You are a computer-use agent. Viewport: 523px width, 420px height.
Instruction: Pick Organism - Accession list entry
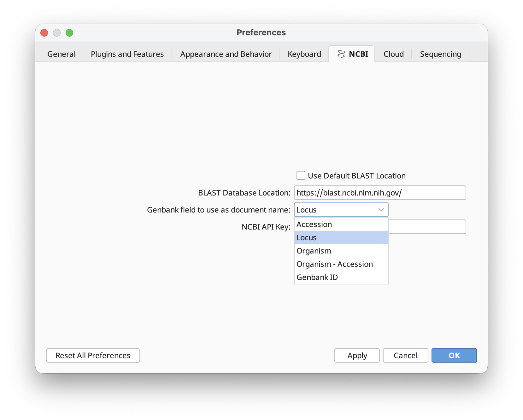341,264
